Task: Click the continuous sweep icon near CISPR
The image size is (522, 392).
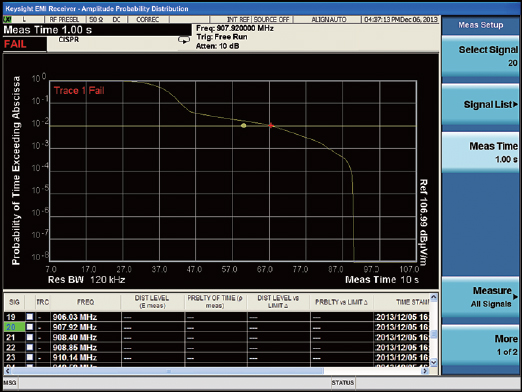Action: [184, 40]
